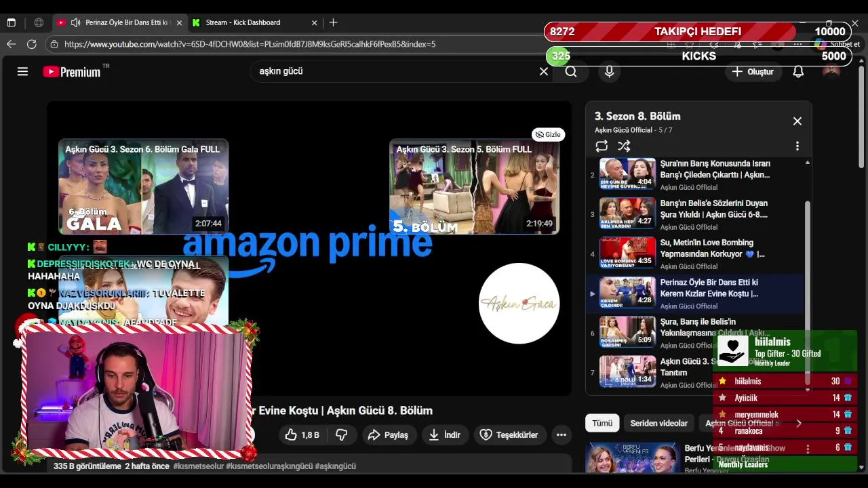Screen dimensions: 868x488
Task: Share the video with Paylaş
Action: coord(388,434)
